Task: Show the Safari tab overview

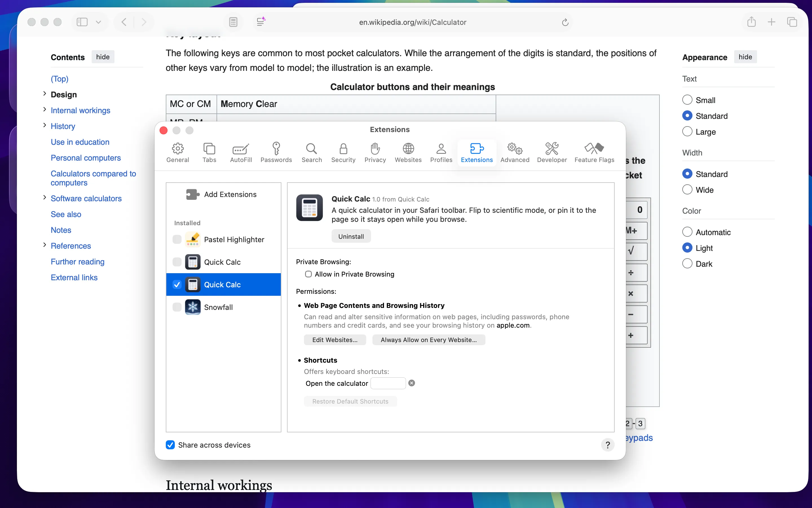Action: click(792, 22)
